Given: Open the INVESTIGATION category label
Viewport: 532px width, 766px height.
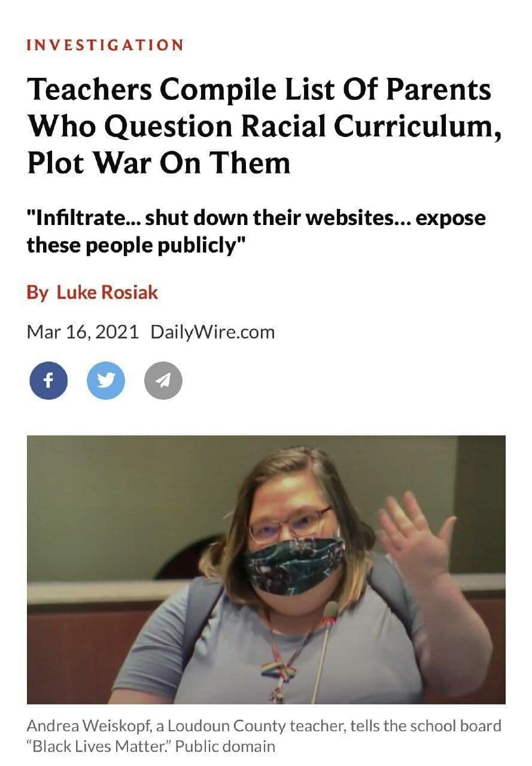Looking at the screenshot, I should [105, 45].
